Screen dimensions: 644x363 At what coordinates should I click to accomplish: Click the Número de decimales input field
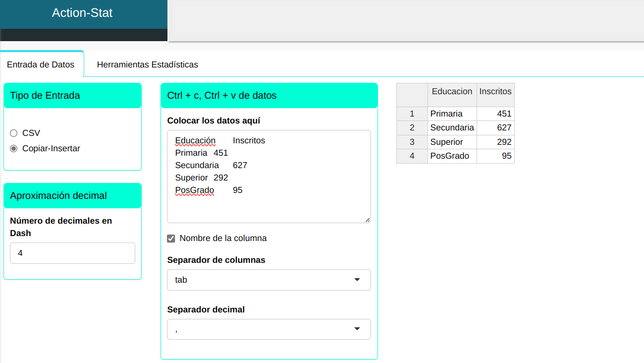72,253
